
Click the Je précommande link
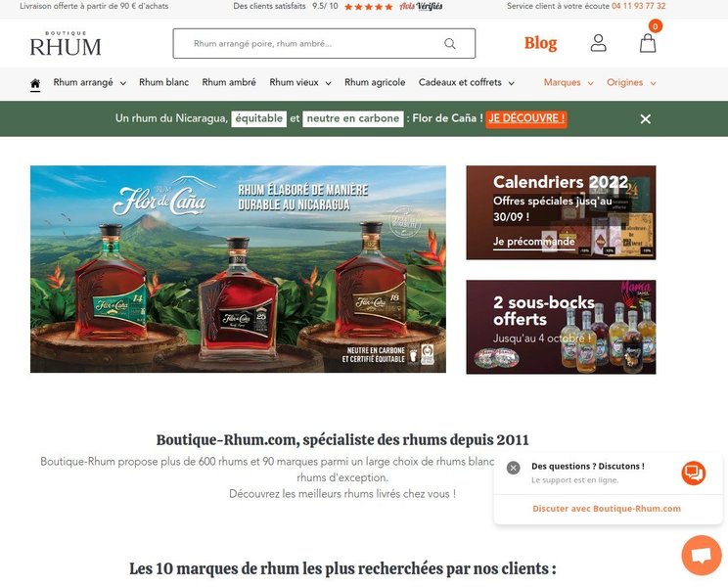tap(534, 242)
